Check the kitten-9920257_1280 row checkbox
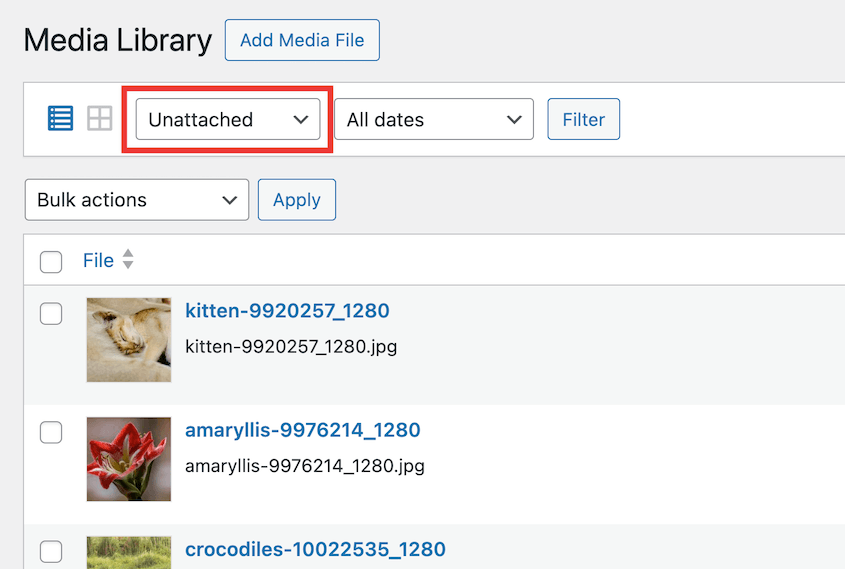845x569 pixels. (51, 314)
